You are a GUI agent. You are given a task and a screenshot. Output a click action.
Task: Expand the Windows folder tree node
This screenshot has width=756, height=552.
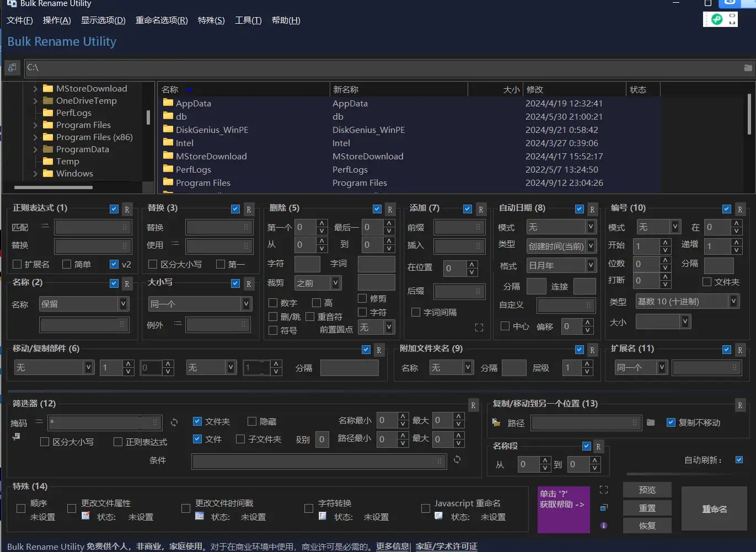pyautogui.click(x=35, y=174)
